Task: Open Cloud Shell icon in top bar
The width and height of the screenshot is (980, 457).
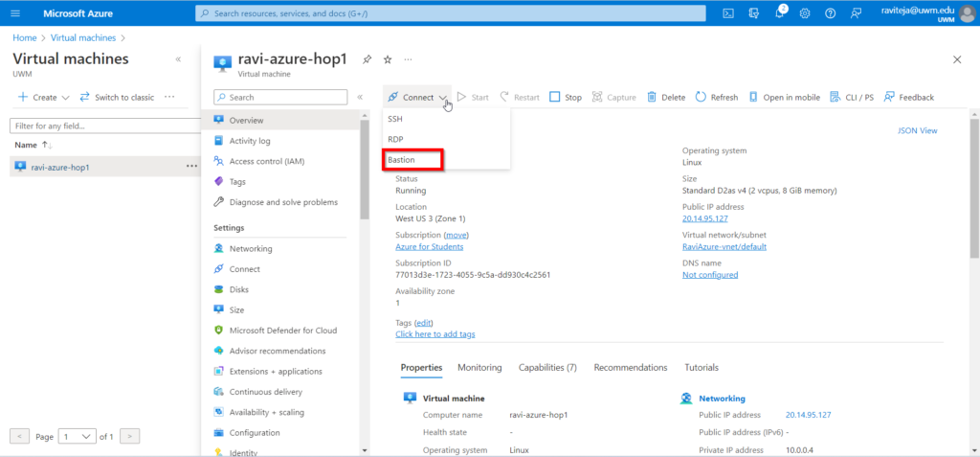Action: 728,13
